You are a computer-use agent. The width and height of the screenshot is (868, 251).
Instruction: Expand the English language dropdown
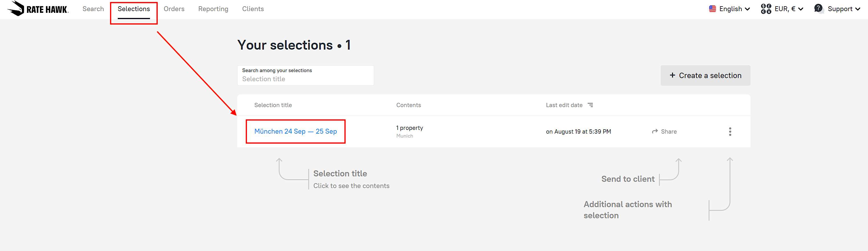click(747, 9)
